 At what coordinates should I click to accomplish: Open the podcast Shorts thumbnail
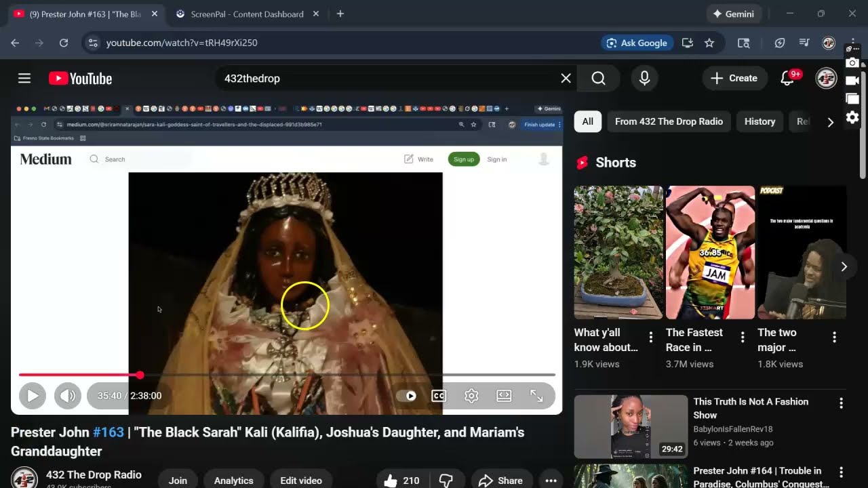(802, 252)
